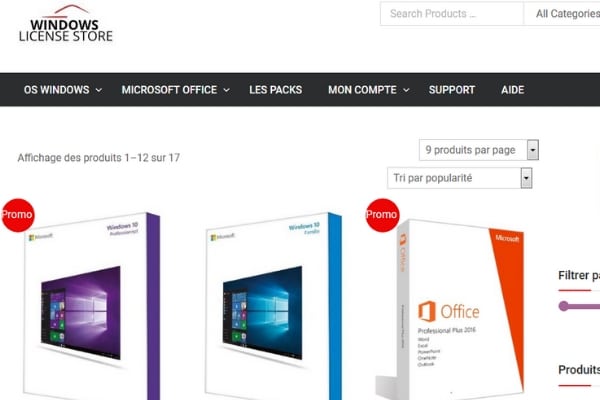Expand the Microsoft Office menu chevron
Screen dimensions: 600x400
point(227,90)
